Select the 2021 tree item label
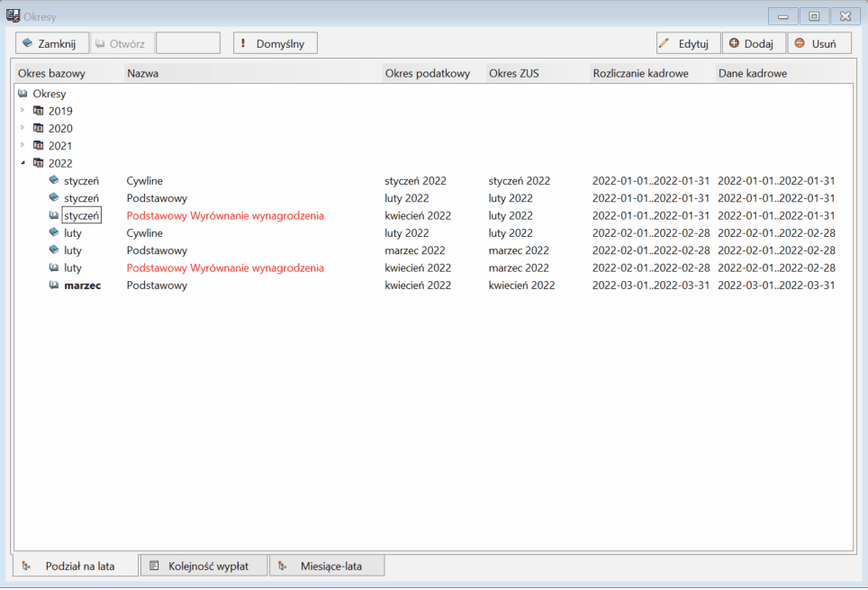Screen dimensions: 868x590 point(60,146)
